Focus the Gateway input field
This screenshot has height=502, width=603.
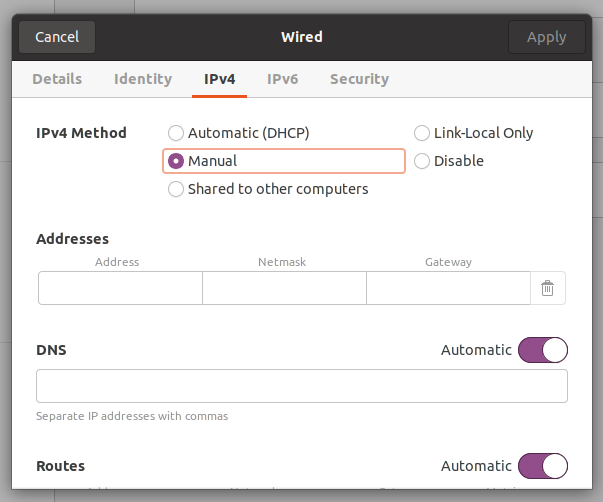tap(448, 288)
